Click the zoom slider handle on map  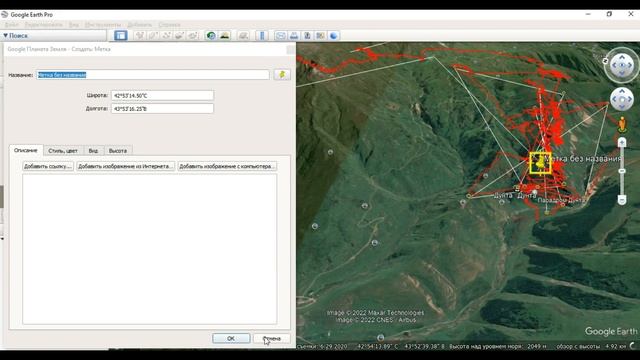[622, 171]
